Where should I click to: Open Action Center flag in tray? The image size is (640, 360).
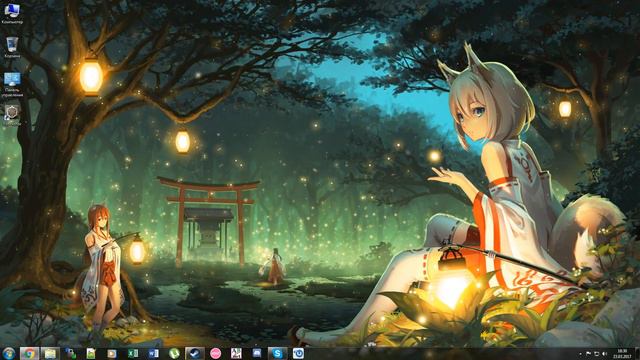[x=588, y=354]
